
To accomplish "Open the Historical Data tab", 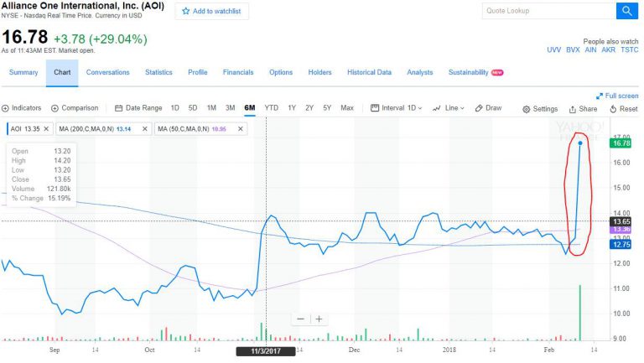I will [369, 73].
